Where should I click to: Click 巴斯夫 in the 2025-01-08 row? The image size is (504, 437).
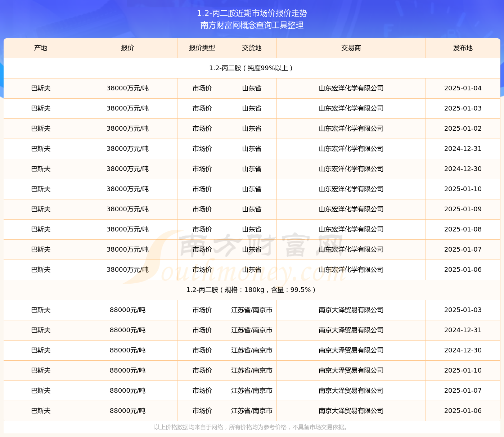pos(41,229)
